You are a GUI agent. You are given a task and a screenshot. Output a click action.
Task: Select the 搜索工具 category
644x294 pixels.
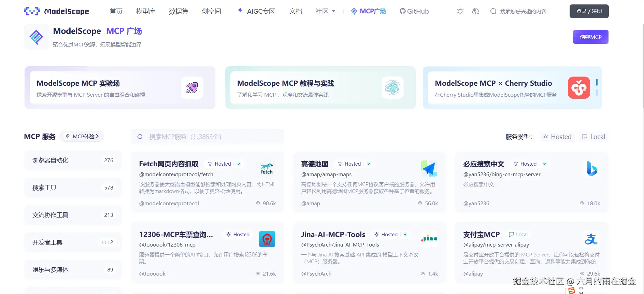(73, 188)
